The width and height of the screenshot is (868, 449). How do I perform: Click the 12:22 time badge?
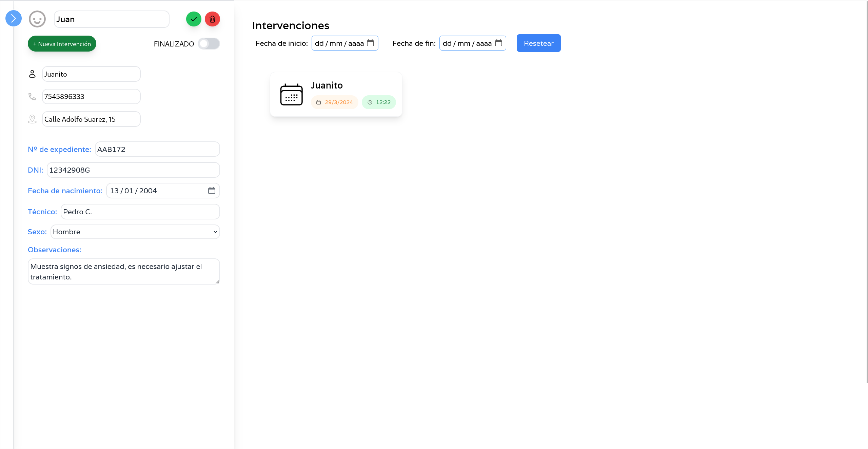pyautogui.click(x=379, y=102)
